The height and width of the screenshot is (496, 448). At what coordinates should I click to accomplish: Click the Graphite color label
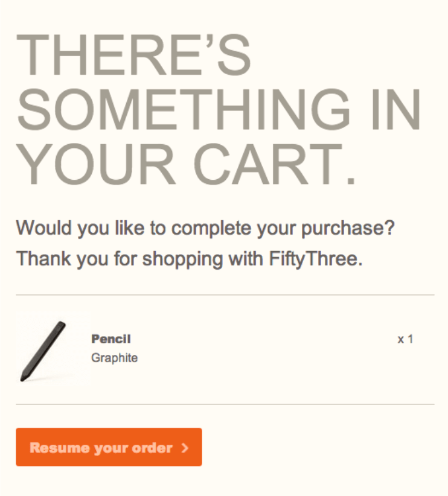[114, 358]
